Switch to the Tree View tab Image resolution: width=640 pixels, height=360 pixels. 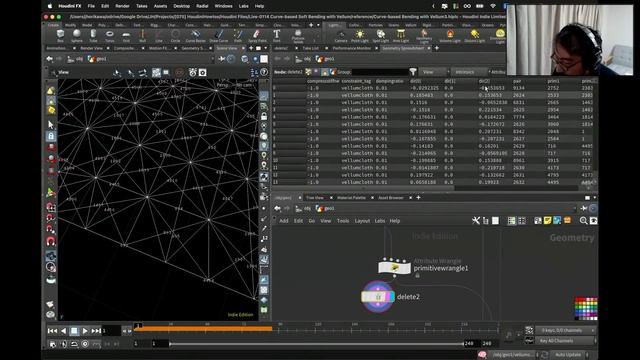(x=315, y=198)
